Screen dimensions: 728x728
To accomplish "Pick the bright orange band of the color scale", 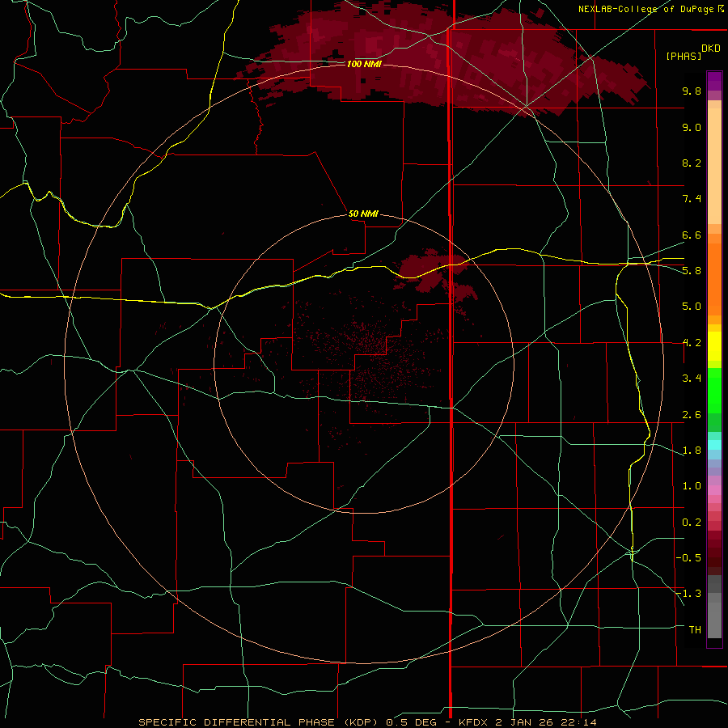I will [x=714, y=279].
